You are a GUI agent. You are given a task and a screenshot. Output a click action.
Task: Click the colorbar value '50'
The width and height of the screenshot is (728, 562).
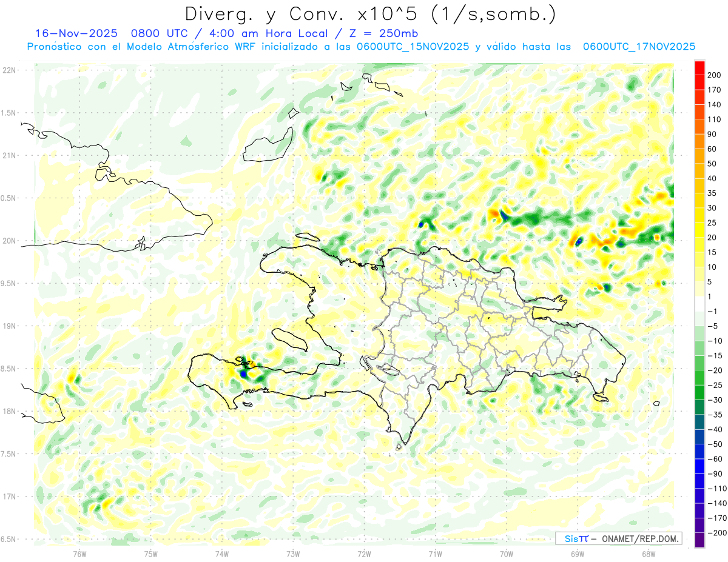click(712, 164)
